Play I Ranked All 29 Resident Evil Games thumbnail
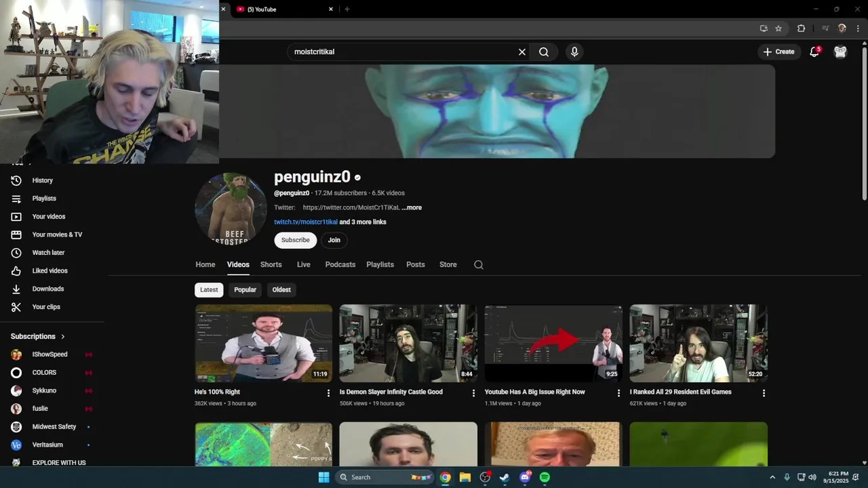This screenshot has height=488, width=868. pyautogui.click(x=698, y=344)
